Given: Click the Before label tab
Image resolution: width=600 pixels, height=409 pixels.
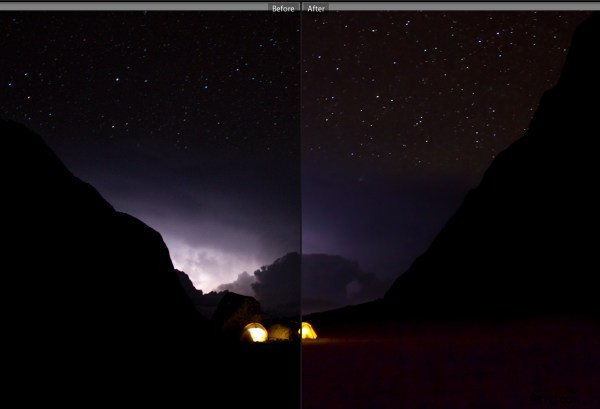Looking at the screenshot, I should pyautogui.click(x=283, y=8).
